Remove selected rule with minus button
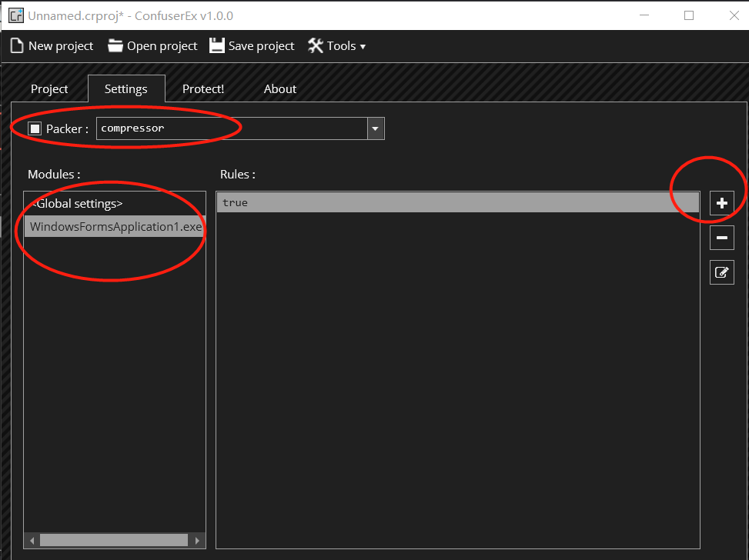749x560 pixels. pos(721,238)
